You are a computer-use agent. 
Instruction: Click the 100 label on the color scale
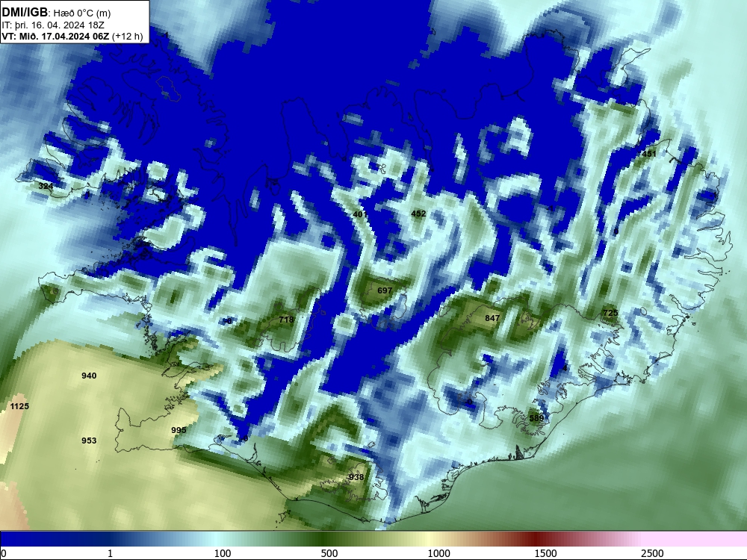[223, 553]
